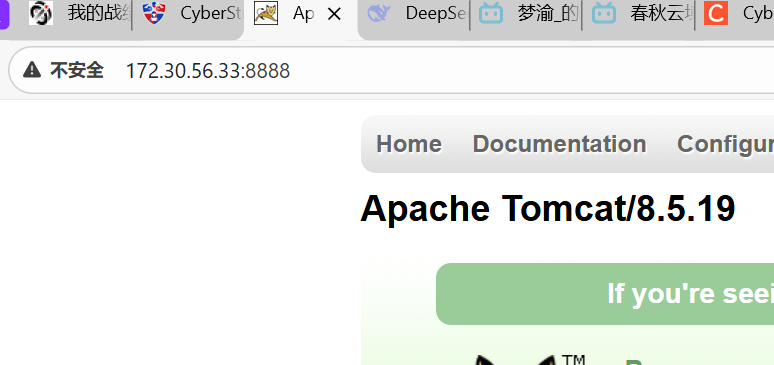Click the 不安全 security warning icon
This screenshot has height=365, width=774.
click(32, 70)
